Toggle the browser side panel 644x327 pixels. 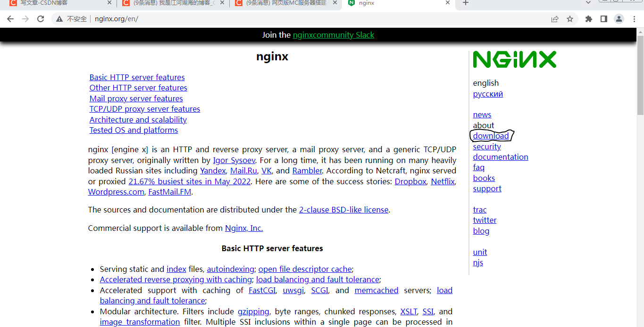[603, 19]
